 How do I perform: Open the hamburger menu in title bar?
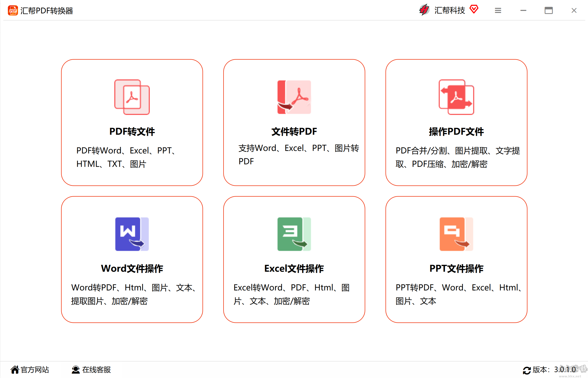498,10
